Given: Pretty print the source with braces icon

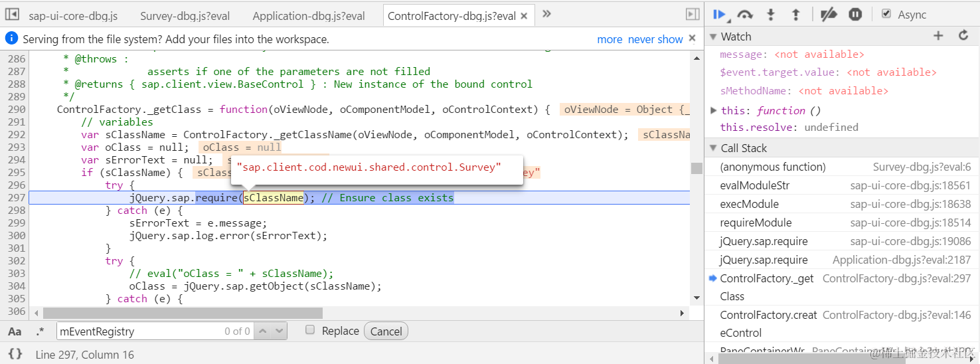Looking at the screenshot, I should pos(16,354).
